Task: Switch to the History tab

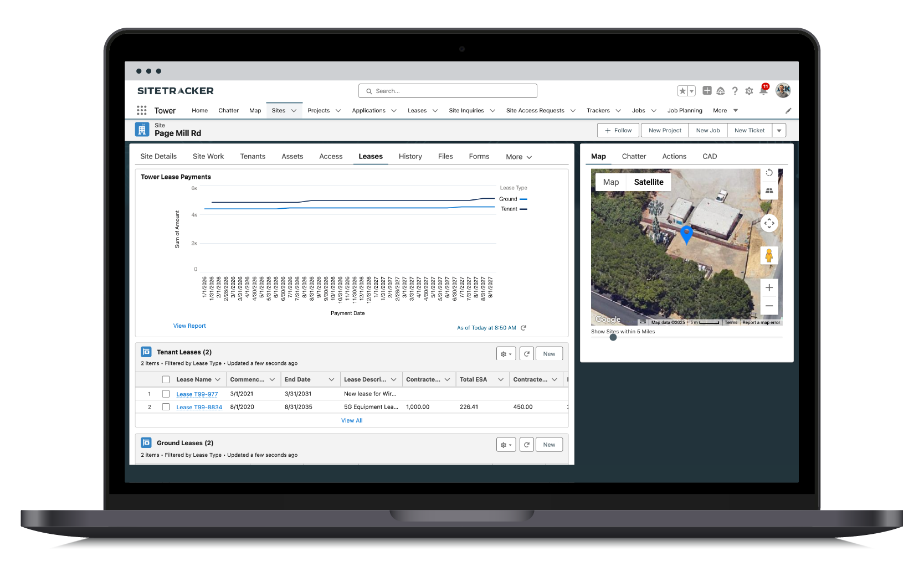Action: pyautogui.click(x=410, y=156)
